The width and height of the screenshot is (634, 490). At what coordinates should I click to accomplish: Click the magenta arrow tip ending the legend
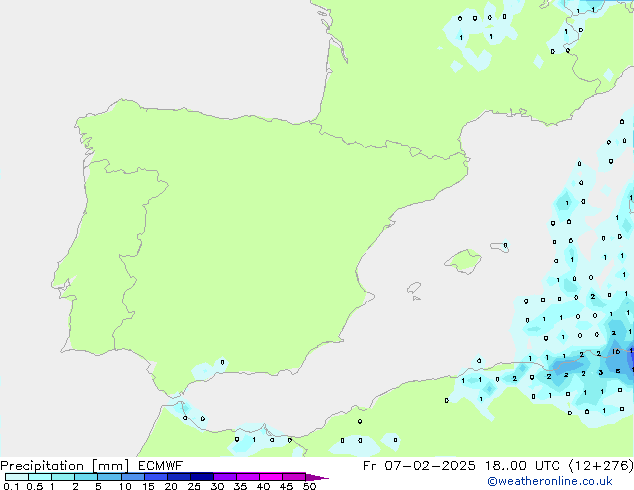(322, 478)
